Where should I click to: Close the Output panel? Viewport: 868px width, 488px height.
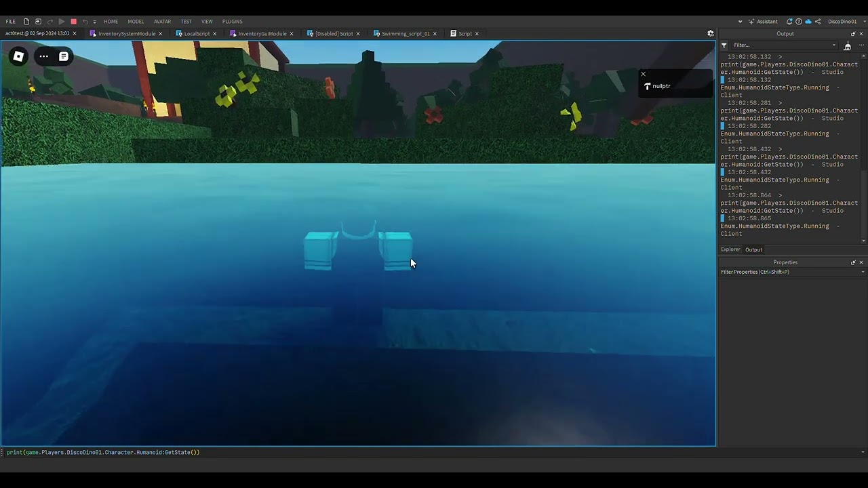(861, 34)
